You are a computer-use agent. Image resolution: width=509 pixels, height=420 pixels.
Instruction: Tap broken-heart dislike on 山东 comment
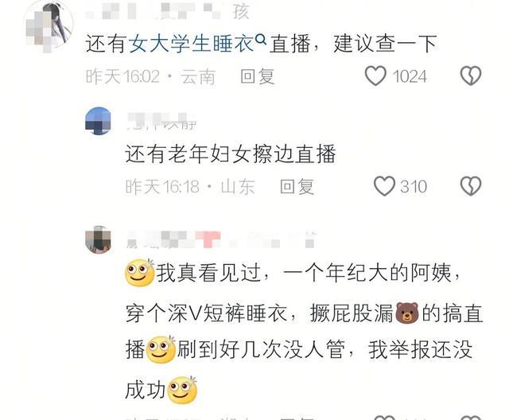[471, 186]
